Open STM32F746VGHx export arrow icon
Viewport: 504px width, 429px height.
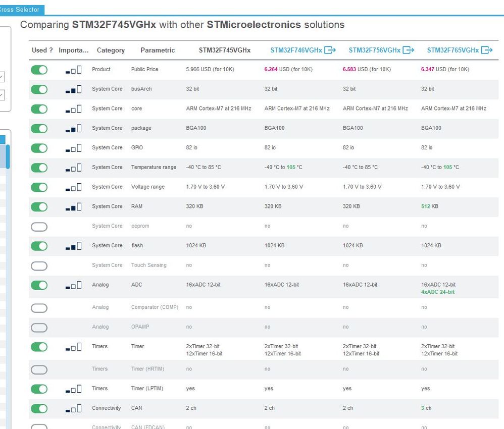pyautogui.click(x=330, y=50)
